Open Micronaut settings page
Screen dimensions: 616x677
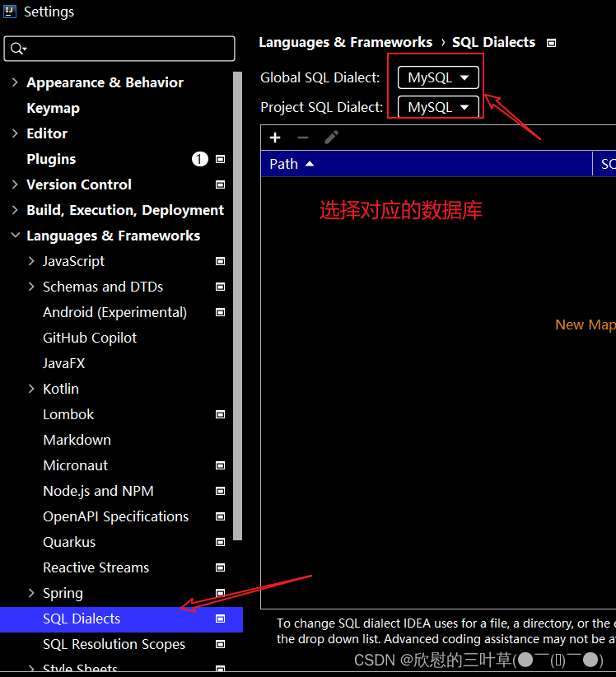point(76,465)
